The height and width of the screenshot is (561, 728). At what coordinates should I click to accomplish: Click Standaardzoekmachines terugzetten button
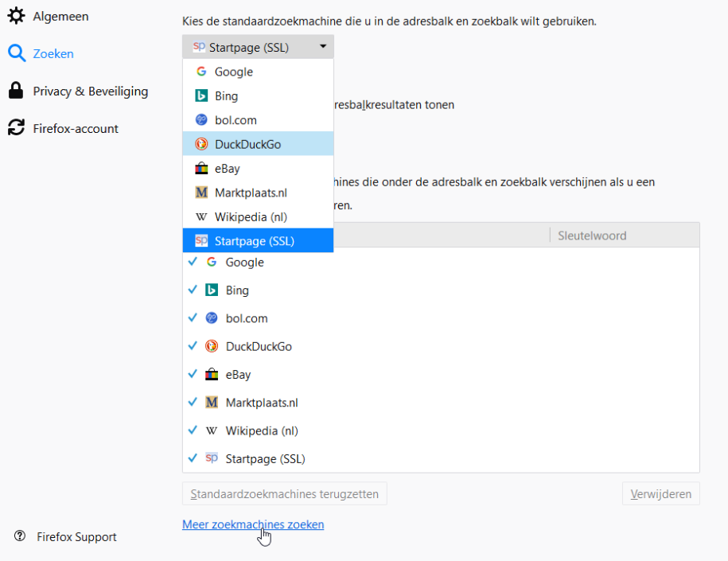click(x=284, y=494)
